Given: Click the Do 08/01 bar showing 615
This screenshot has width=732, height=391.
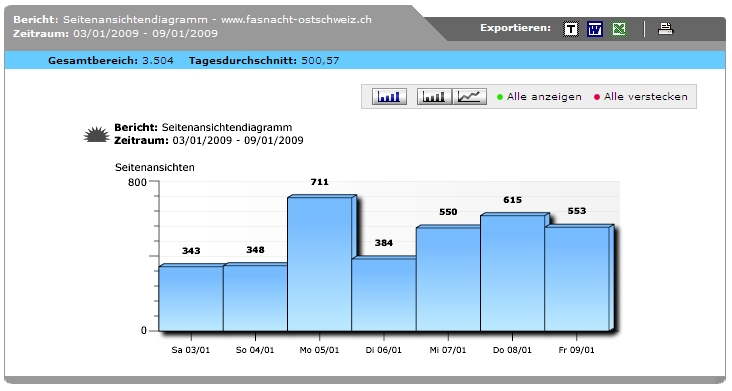Looking at the screenshot, I should (513, 273).
